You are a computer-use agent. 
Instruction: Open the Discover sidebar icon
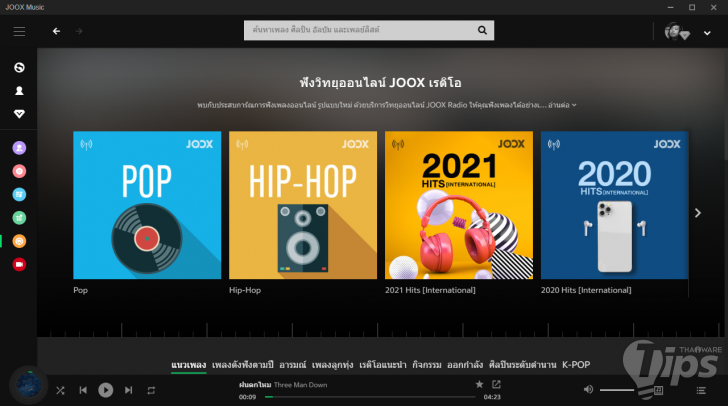pyautogui.click(x=19, y=67)
